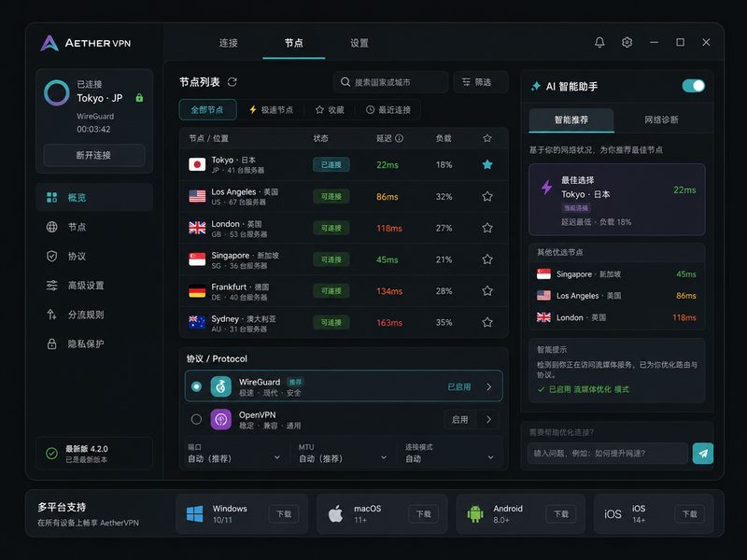Expand WireGuard details chevron
747x560 pixels.
click(x=488, y=386)
